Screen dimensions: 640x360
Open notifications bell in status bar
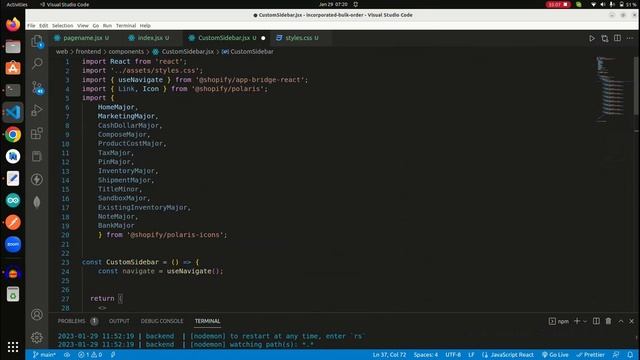pyautogui.click(x=630, y=355)
